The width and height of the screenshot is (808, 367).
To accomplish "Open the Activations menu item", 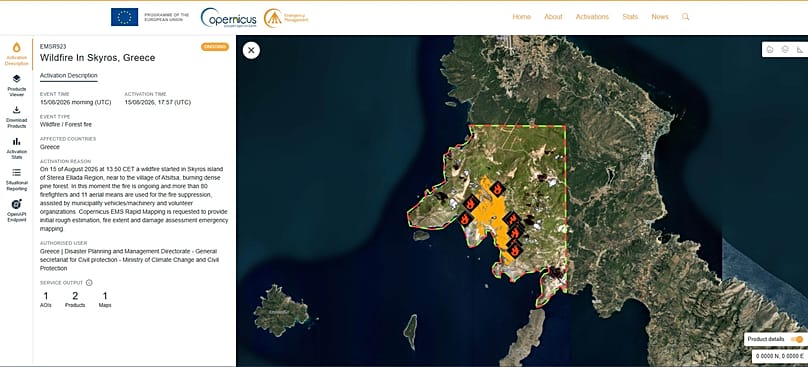I will (592, 17).
